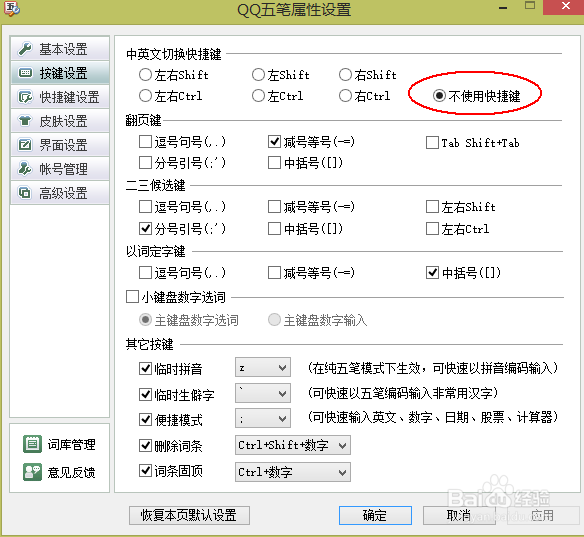Screen dimensions: 584x537
Task: Enable 逗号句号 under 翻页键
Action: tap(145, 142)
